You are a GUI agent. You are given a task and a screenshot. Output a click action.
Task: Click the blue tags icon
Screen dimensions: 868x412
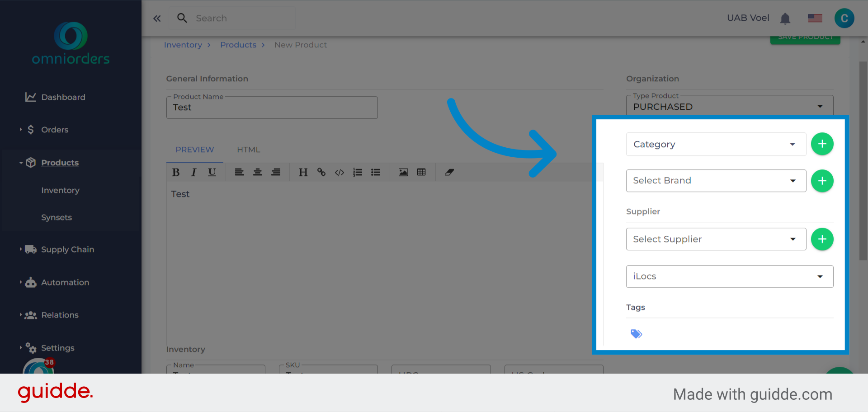click(636, 334)
